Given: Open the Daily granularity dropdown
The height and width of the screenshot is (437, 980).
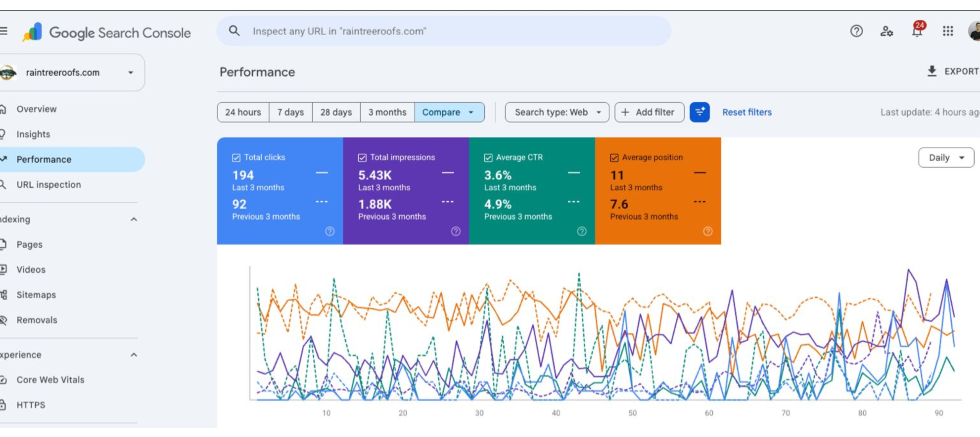Looking at the screenshot, I should (946, 158).
